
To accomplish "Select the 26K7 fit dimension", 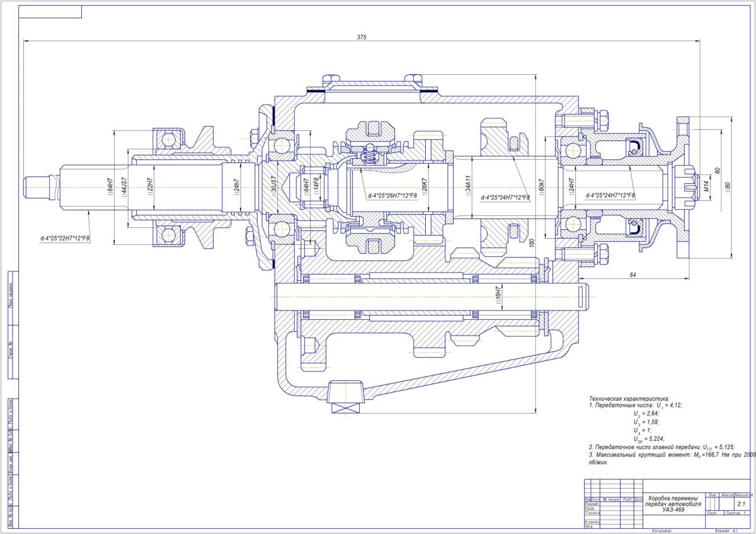I will [425, 188].
